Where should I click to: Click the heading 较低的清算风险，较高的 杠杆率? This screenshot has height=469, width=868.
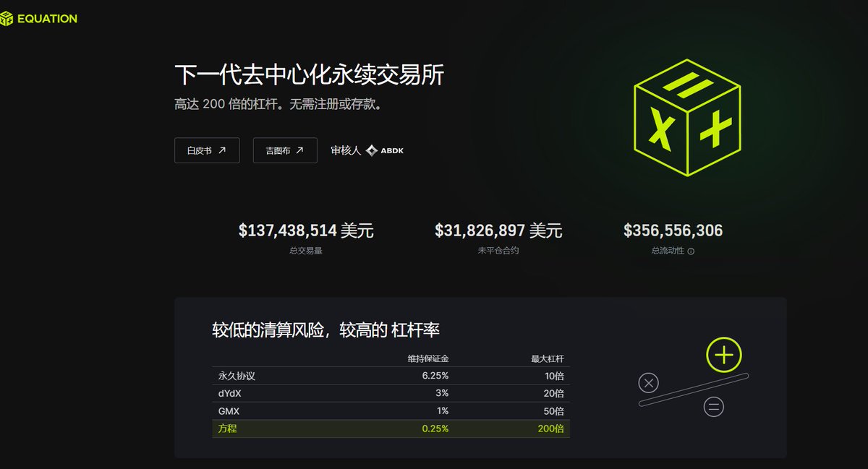coord(325,330)
